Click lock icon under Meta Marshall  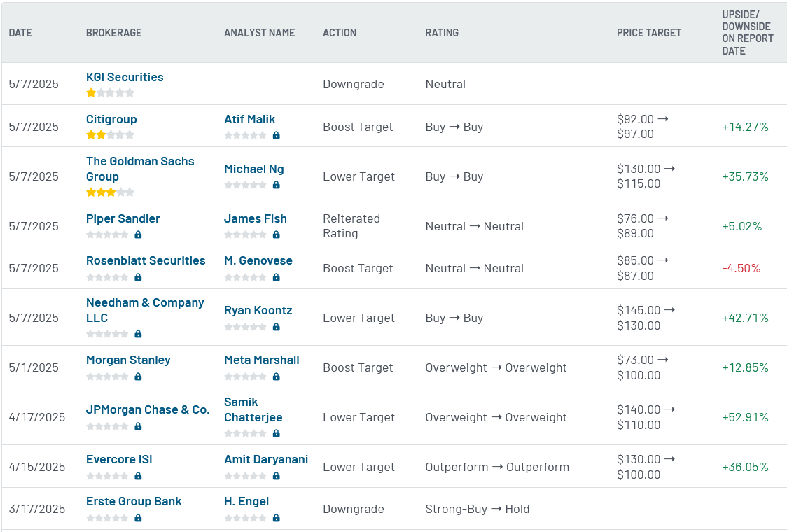(x=276, y=377)
